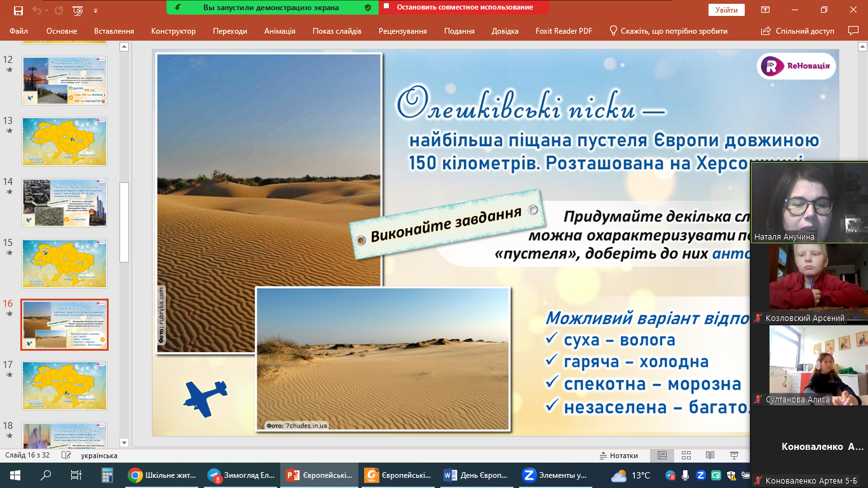Click the українська language indicator
Screen dimensions: 868x488
tap(99, 456)
